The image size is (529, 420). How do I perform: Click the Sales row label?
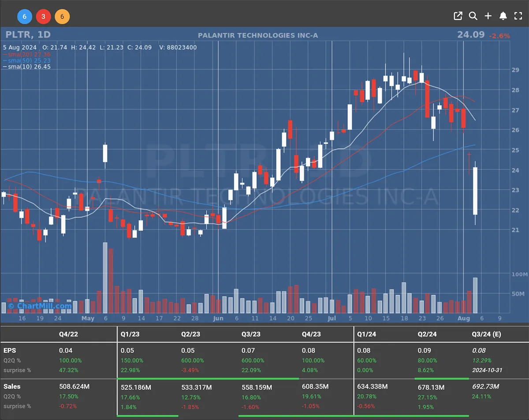(x=12, y=387)
